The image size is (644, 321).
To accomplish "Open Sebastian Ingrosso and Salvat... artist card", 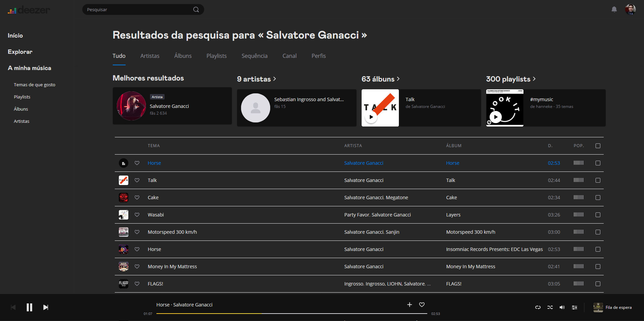I will [297, 108].
